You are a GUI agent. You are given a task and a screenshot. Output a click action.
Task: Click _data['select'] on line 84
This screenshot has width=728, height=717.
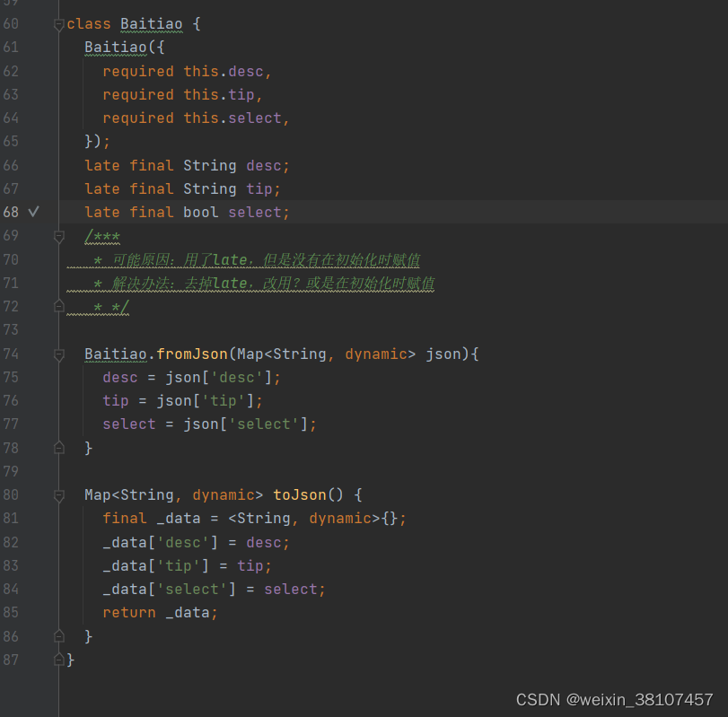click(x=169, y=590)
